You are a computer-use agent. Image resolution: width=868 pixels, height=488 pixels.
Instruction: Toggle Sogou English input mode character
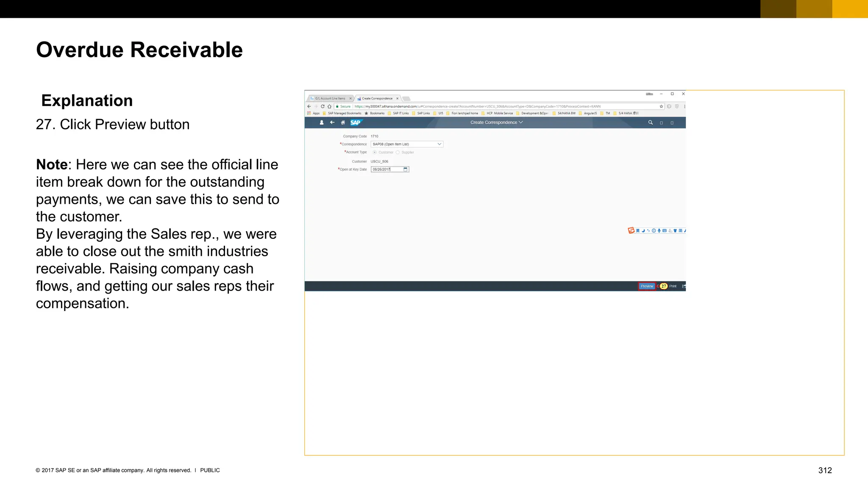click(638, 231)
